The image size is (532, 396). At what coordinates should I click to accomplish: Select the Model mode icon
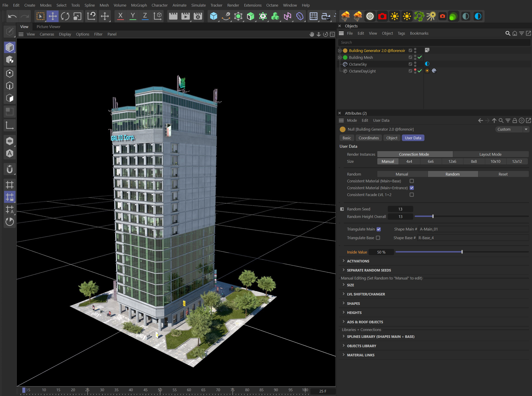[x=10, y=47]
